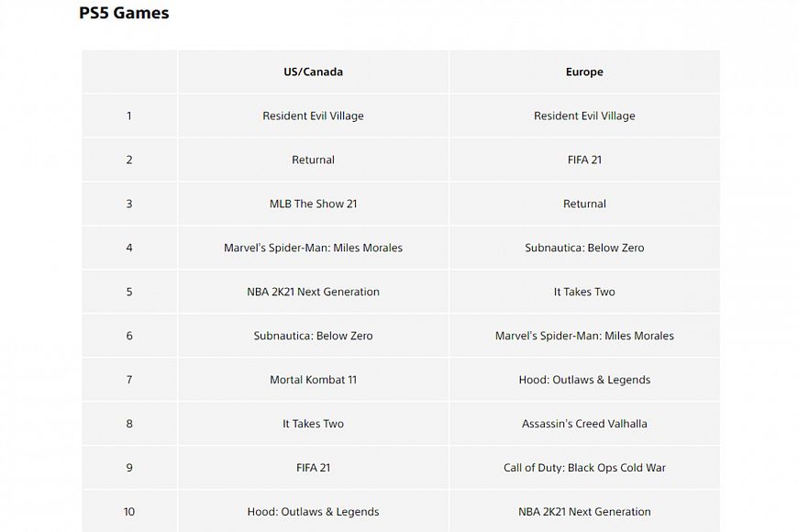Select Miles Morales in US/Canada column
Viewport: 798px width, 532px height.
point(313,248)
